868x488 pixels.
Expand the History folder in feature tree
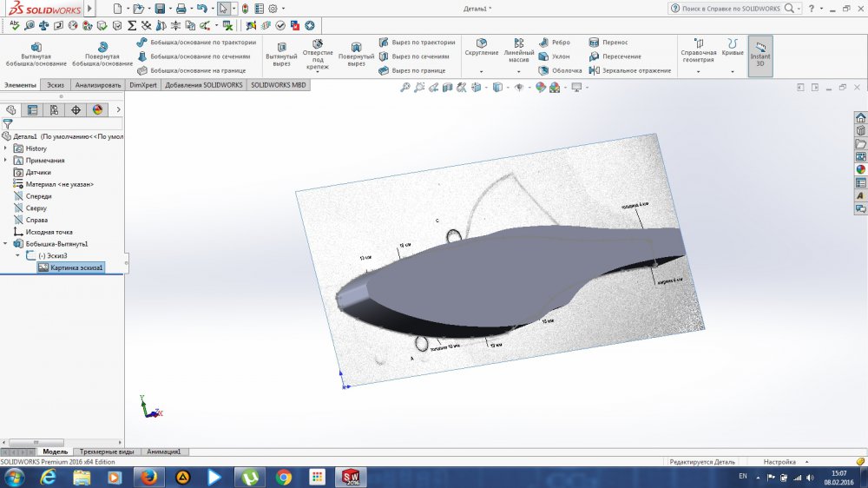coord(6,148)
